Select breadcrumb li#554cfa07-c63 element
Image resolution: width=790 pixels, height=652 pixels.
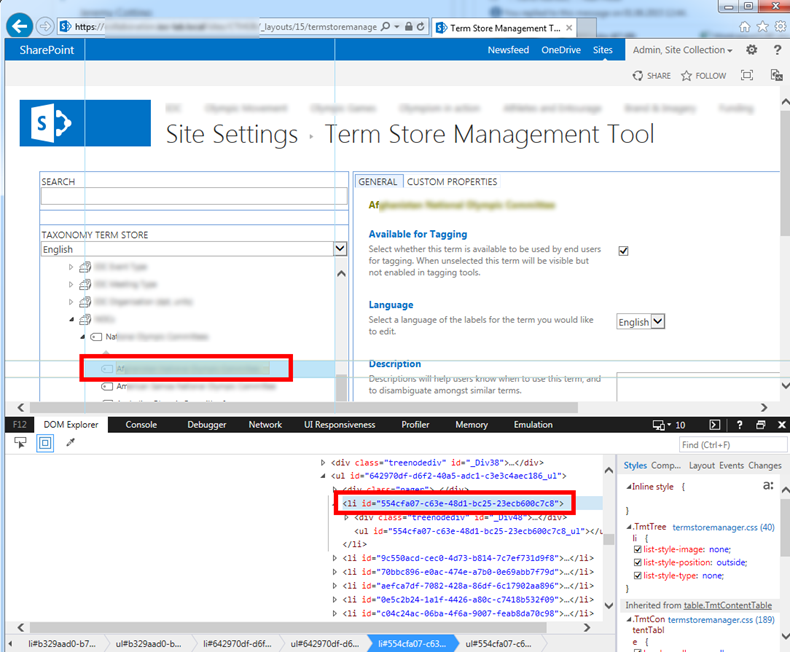[412, 643]
